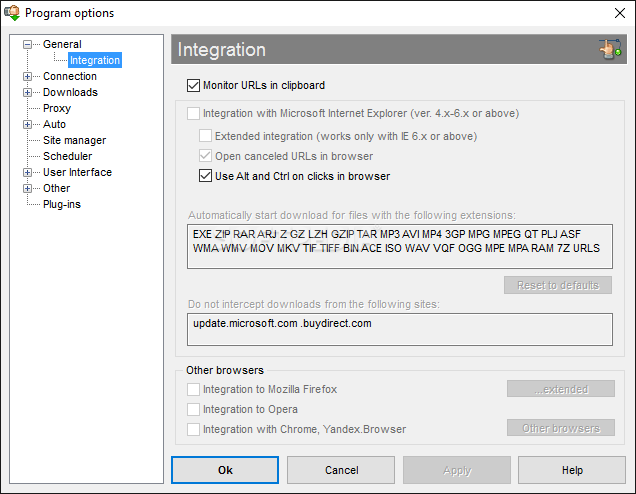Expand the Connection tree node

coord(27,76)
